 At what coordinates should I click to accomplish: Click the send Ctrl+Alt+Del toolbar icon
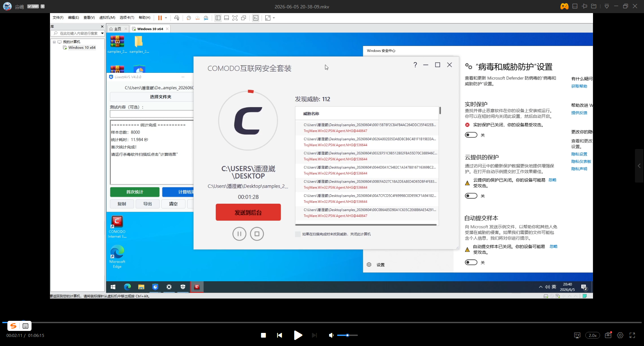[177, 18]
